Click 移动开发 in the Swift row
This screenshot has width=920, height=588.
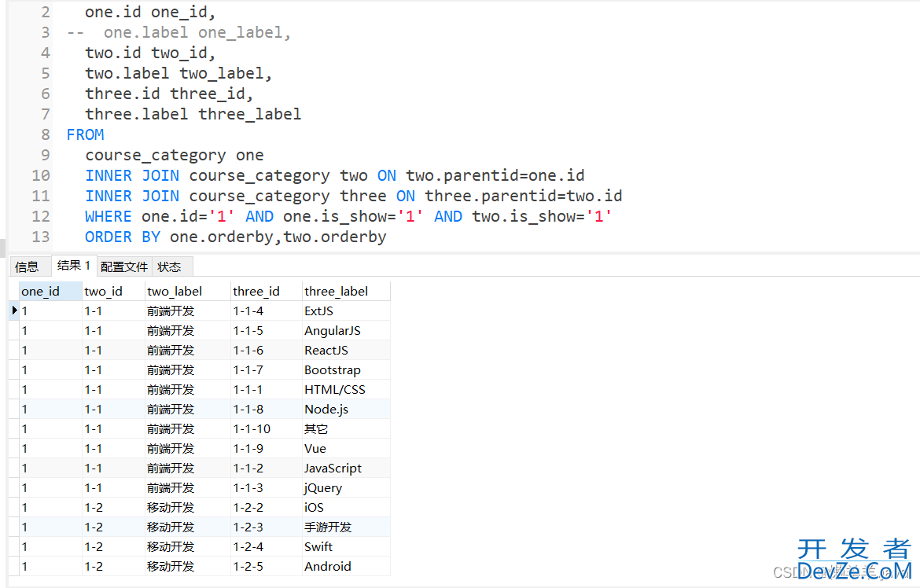(171, 547)
